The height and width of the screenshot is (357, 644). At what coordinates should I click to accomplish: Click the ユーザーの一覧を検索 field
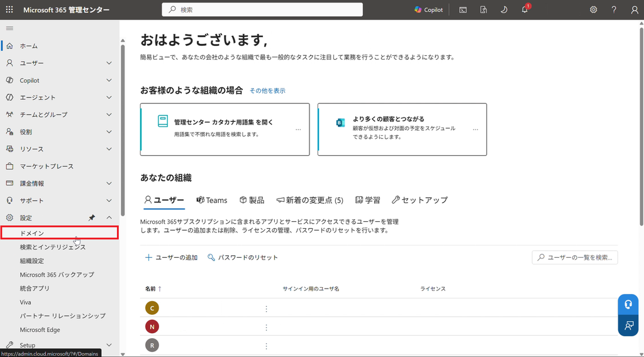pyautogui.click(x=575, y=258)
